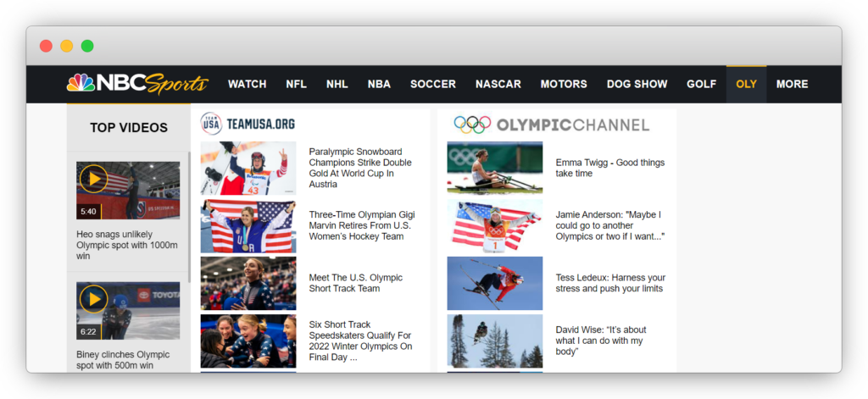The height and width of the screenshot is (399, 868).
Task: Read Gigi Marvin Retires headline
Action: click(362, 225)
